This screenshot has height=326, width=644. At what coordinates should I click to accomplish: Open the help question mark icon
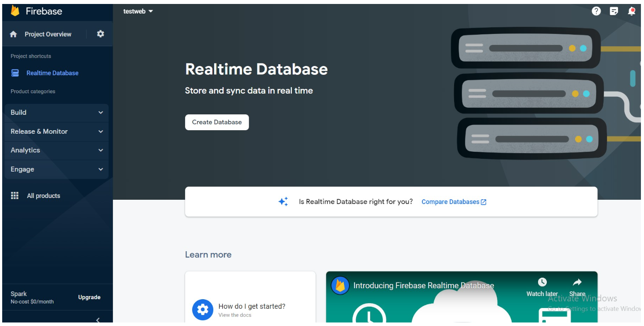point(596,11)
